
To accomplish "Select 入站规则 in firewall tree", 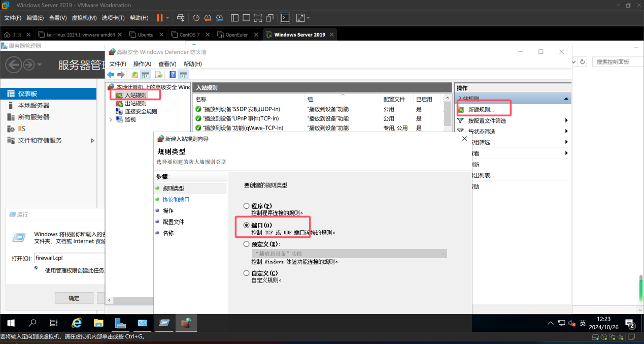I will click(x=135, y=95).
